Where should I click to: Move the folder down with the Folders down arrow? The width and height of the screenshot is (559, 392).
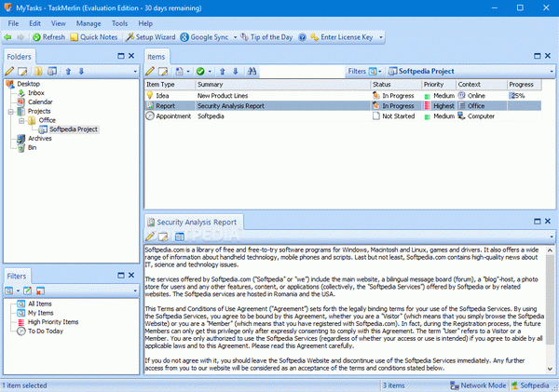(81, 72)
